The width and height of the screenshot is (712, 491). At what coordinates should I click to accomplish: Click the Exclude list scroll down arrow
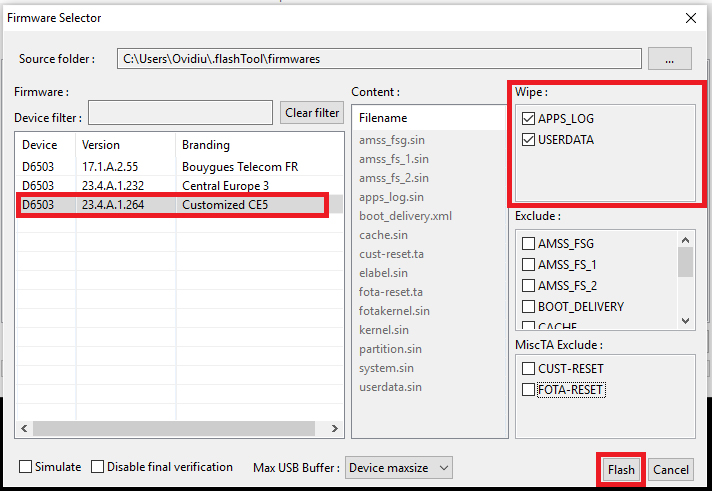(686, 320)
